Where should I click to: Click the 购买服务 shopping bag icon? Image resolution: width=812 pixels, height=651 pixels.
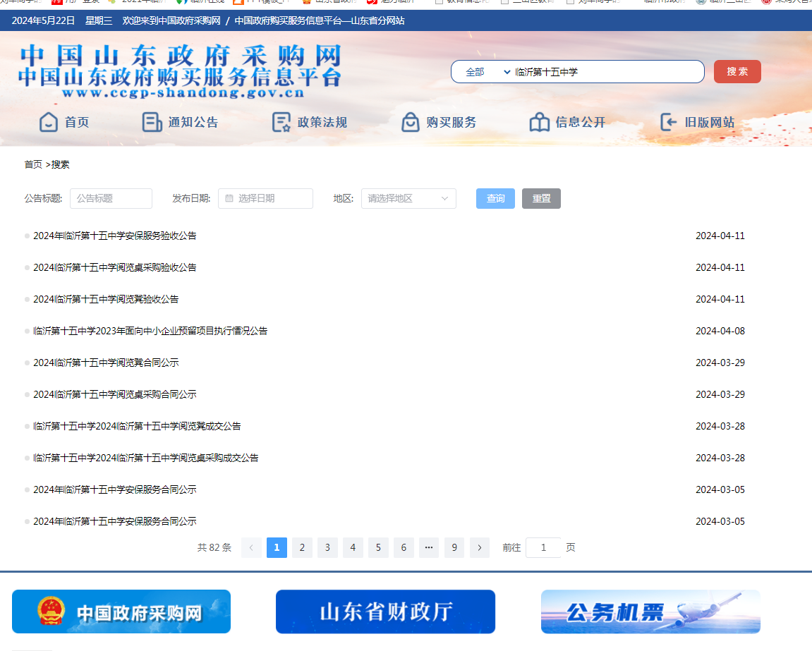click(x=410, y=122)
